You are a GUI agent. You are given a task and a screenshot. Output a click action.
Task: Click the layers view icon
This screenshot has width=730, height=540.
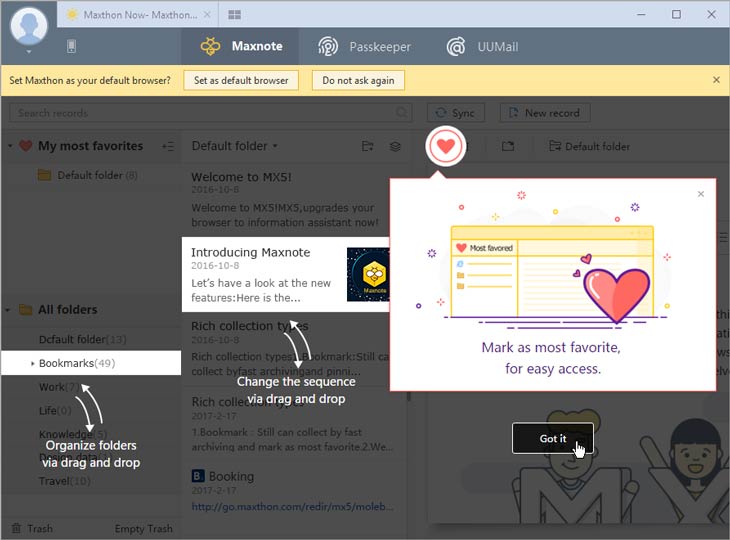[x=395, y=147]
